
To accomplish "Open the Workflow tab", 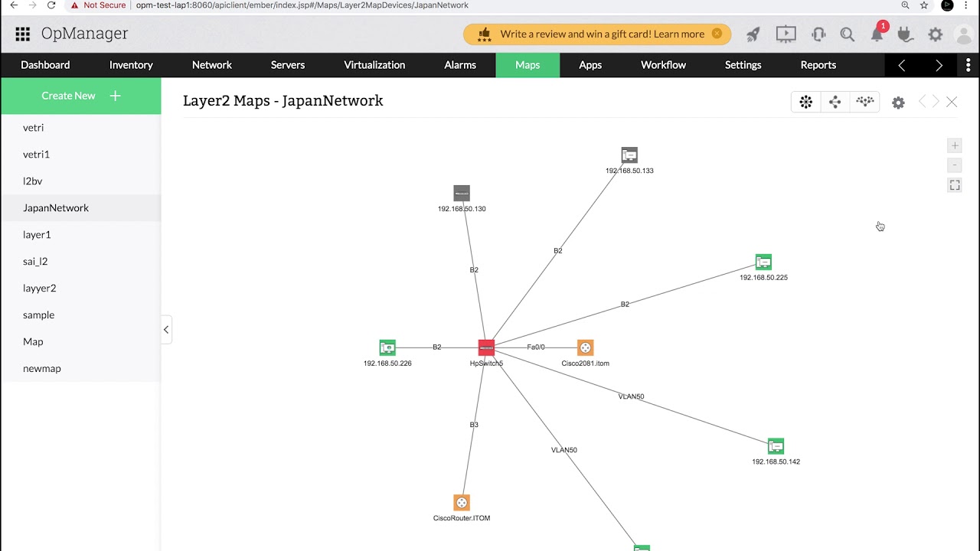I will 663,65.
